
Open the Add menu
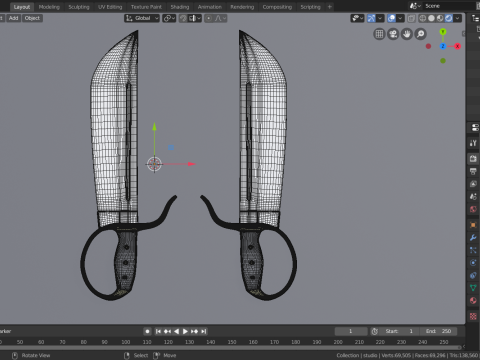(13, 18)
